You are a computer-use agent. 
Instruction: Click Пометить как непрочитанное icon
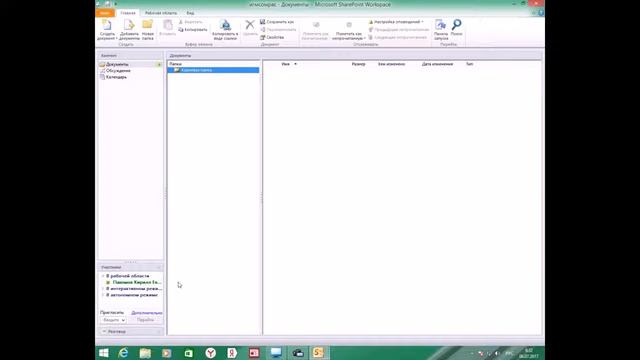349,25
